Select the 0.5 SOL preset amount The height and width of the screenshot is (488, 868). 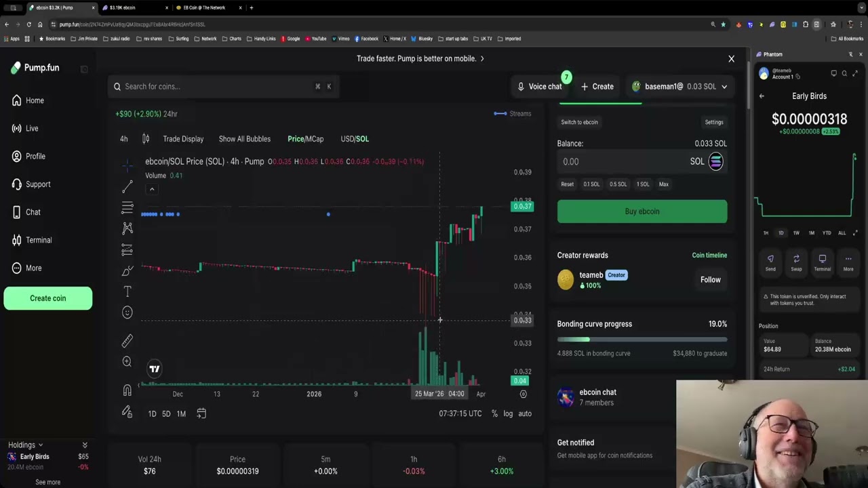[618, 184]
